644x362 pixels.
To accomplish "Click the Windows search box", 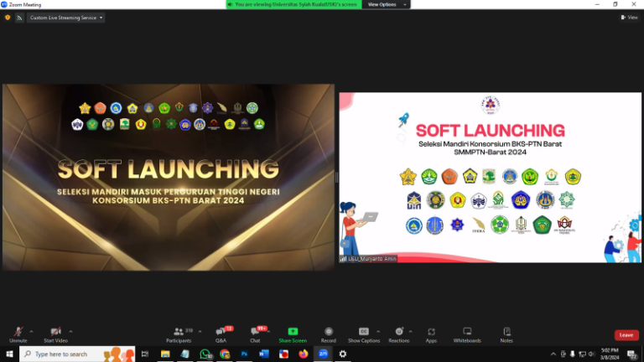I will (77, 354).
